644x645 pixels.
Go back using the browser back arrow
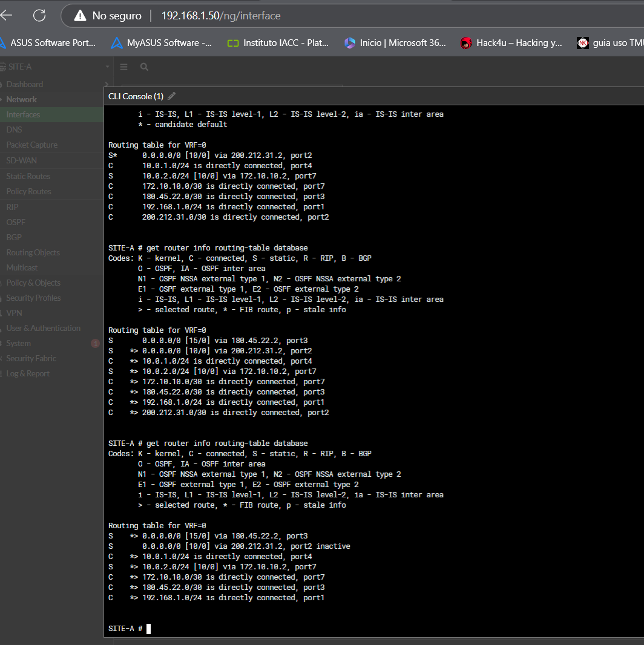7,16
